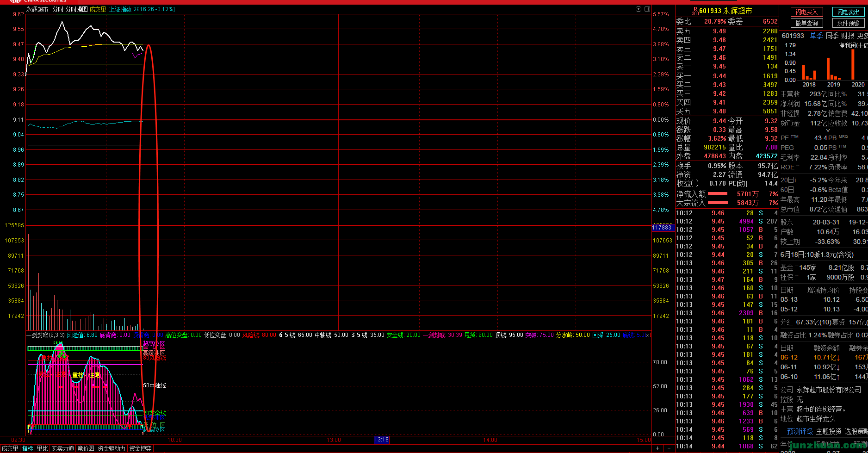868x453 pixels.
Task: Switch to the 指标 bottom tab
Action: point(28,448)
